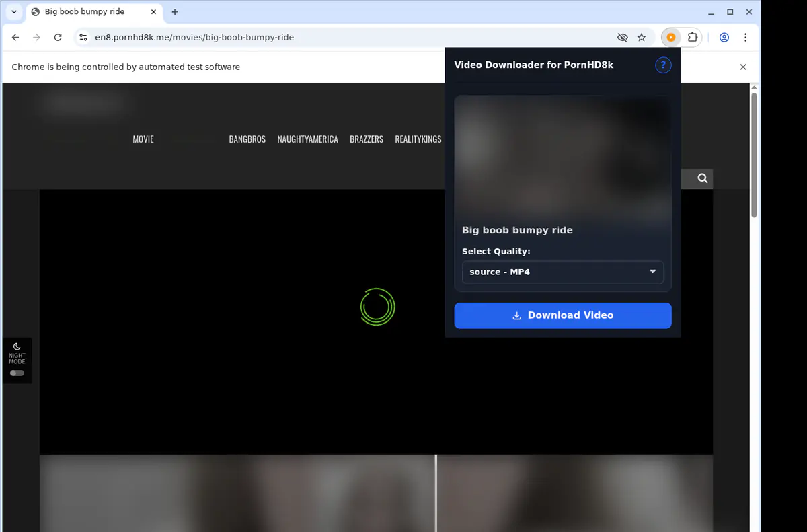Open a new tab with plus button
The width and height of the screenshot is (807, 532).
[x=175, y=12]
